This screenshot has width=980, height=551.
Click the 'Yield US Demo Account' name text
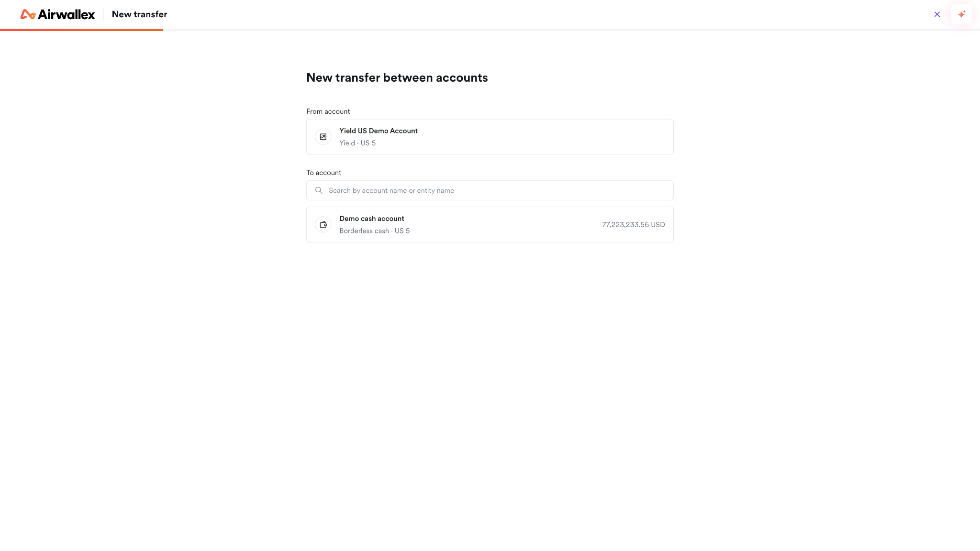[378, 131]
